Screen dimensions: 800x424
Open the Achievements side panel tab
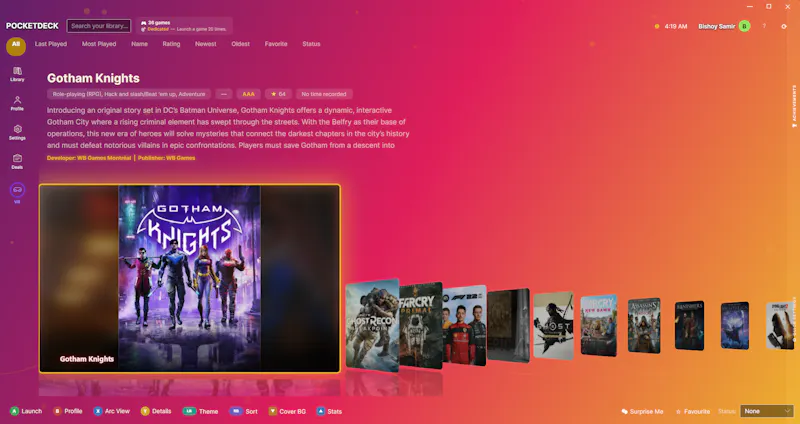(794, 106)
